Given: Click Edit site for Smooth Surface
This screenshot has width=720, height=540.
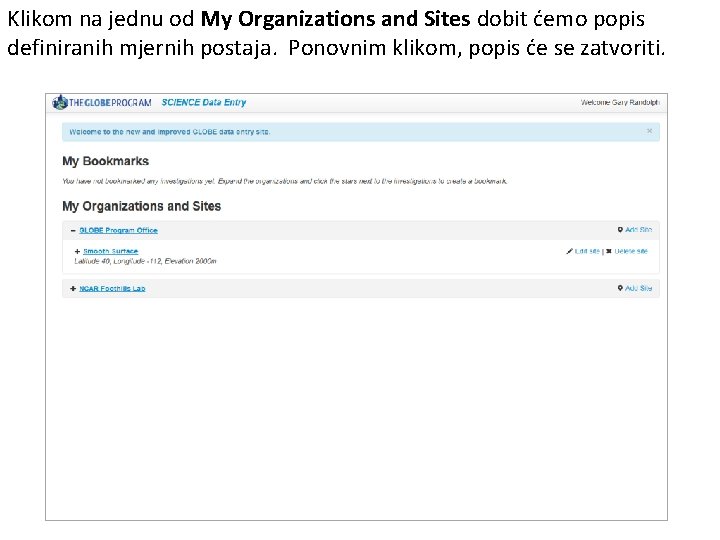Looking at the screenshot, I should click(x=587, y=251).
